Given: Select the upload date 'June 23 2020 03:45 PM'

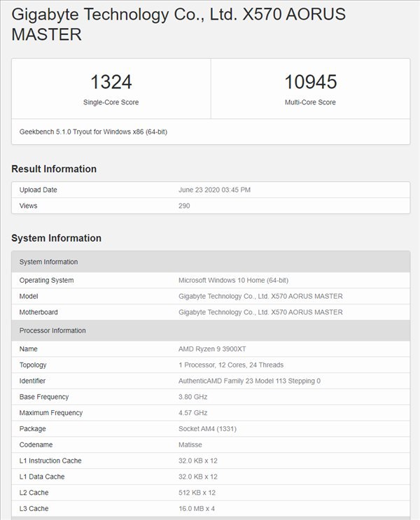Looking at the screenshot, I should pyautogui.click(x=214, y=190).
